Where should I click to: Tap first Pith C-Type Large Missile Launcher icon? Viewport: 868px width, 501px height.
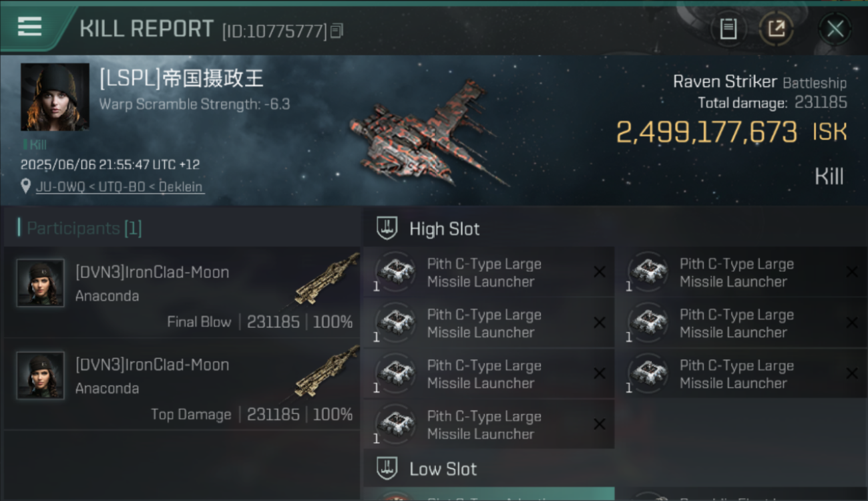tap(396, 272)
